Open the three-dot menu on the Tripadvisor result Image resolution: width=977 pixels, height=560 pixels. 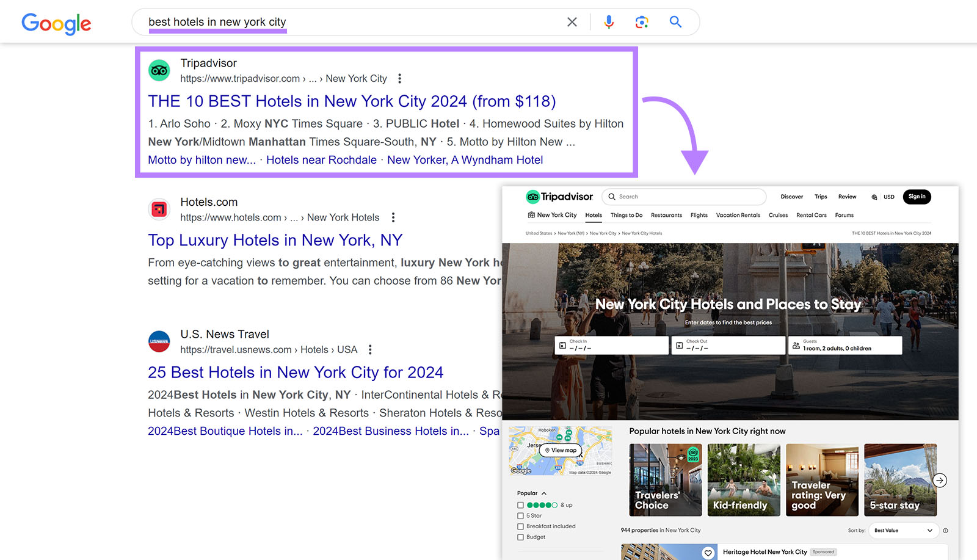(x=400, y=78)
